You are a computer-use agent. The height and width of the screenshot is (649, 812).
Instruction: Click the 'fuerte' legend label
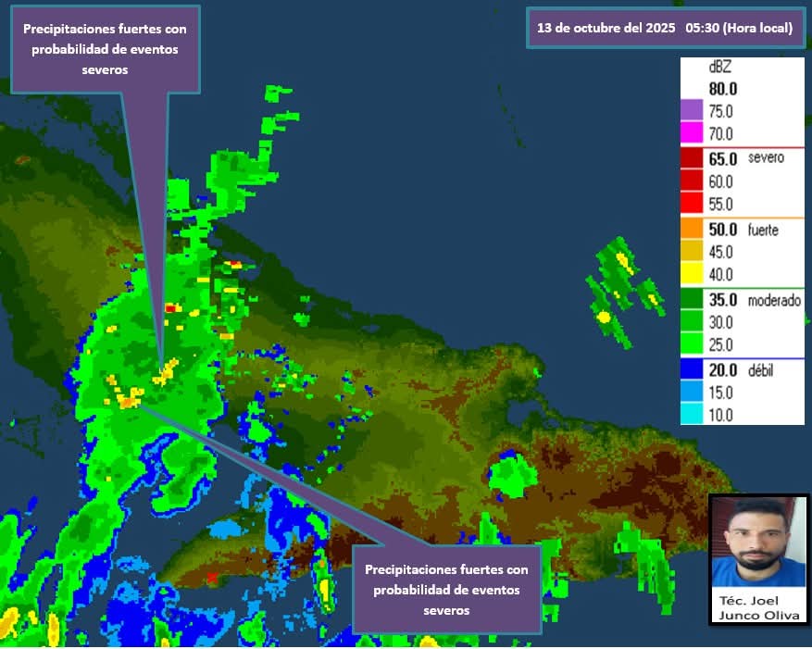763,229
